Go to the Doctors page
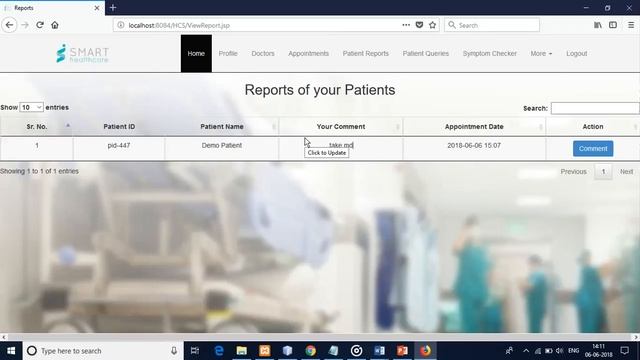 263,53
